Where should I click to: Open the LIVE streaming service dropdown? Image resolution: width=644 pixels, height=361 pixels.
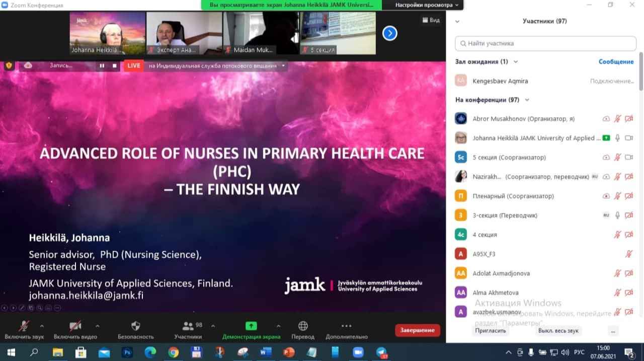(283, 65)
